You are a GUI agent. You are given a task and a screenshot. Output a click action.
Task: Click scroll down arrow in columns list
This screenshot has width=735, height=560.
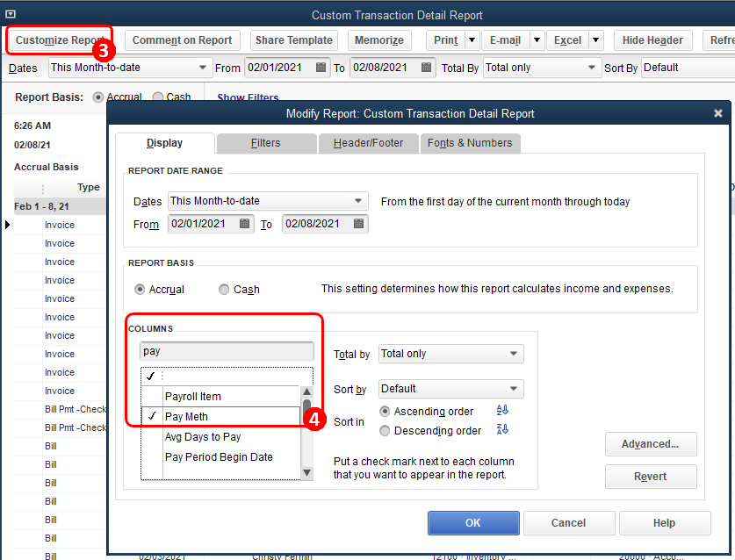click(x=307, y=473)
